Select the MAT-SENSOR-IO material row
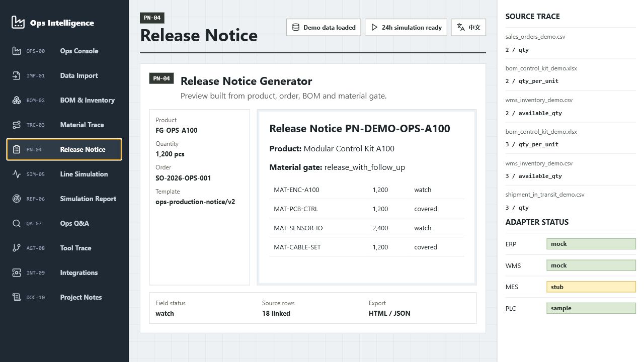This screenshot has height=362, width=644. click(366, 228)
